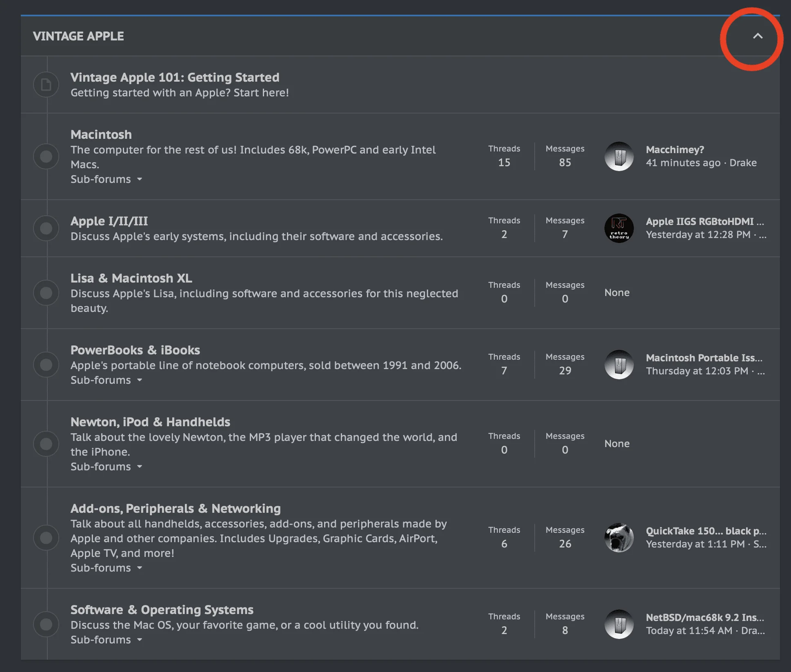
Task: Open the PowerBooks & iBooks forum
Action: pos(135,350)
